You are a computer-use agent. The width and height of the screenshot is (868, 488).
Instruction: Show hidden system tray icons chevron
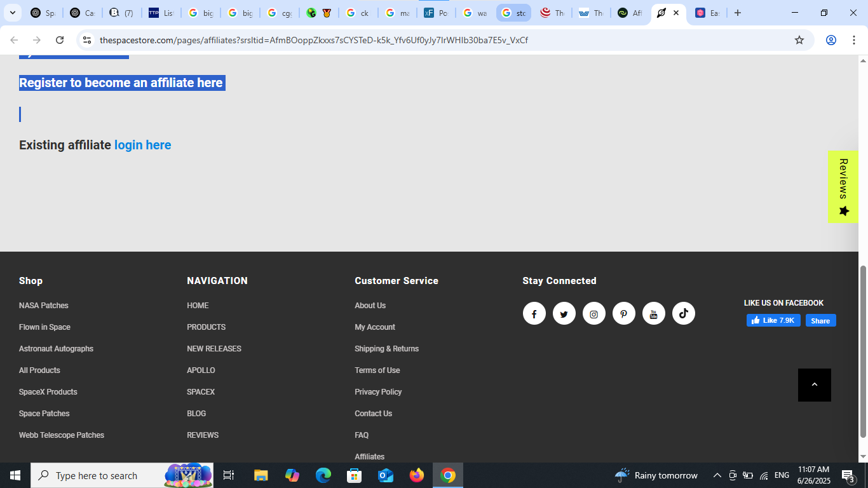point(717,475)
